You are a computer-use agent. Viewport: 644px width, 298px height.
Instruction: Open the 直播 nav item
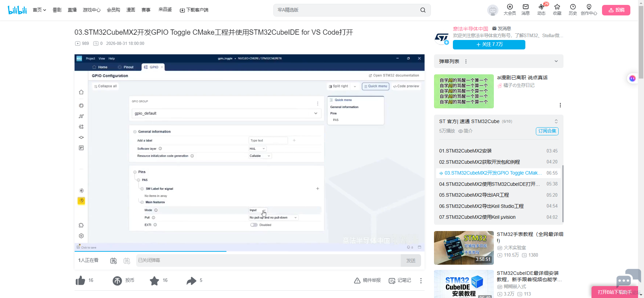(x=72, y=10)
